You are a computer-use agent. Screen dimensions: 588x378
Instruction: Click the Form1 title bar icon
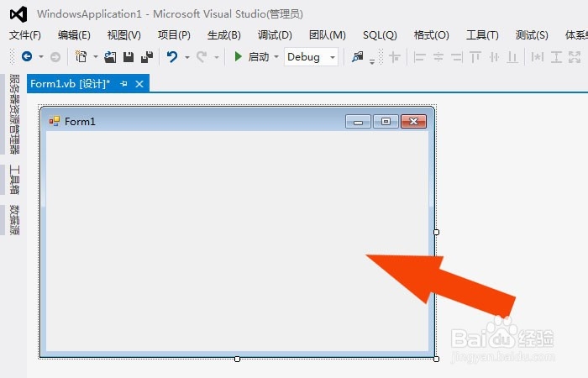55,121
